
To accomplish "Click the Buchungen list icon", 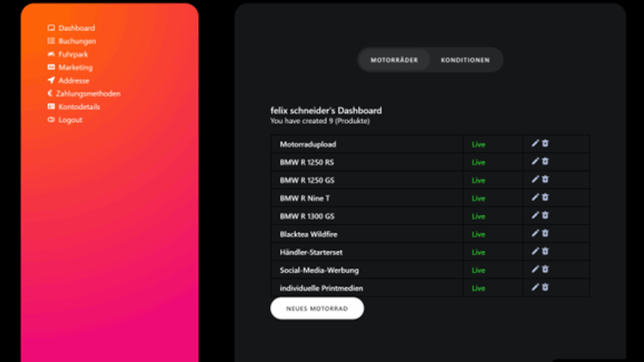I will 51,41.
